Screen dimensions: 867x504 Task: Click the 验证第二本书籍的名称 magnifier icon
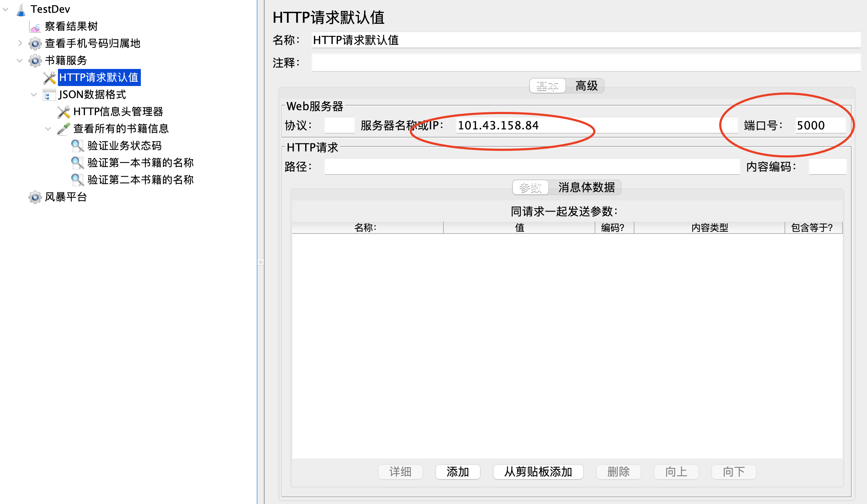pos(77,180)
